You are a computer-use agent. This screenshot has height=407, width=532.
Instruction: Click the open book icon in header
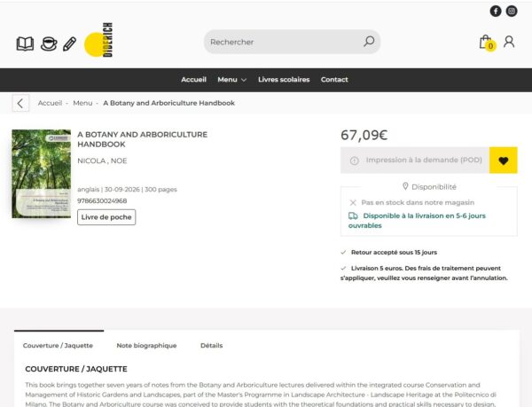point(25,43)
